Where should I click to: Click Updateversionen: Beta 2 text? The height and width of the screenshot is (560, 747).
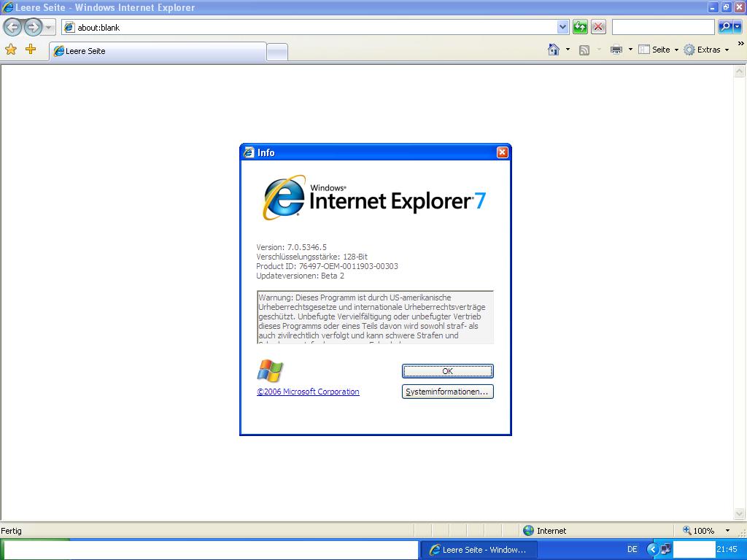[x=300, y=276]
